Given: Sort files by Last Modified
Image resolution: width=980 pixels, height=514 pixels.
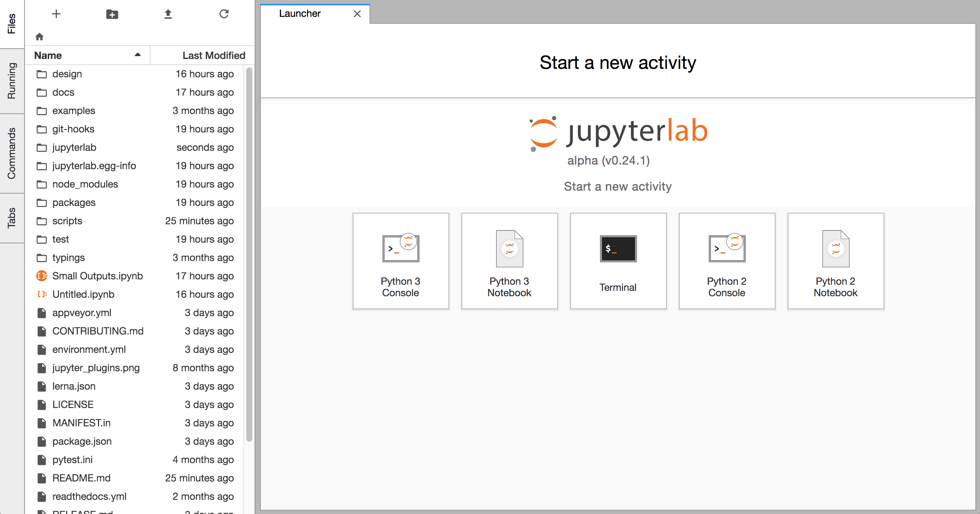Looking at the screenshot, I should pyautogui.click(x=214, y=55).
